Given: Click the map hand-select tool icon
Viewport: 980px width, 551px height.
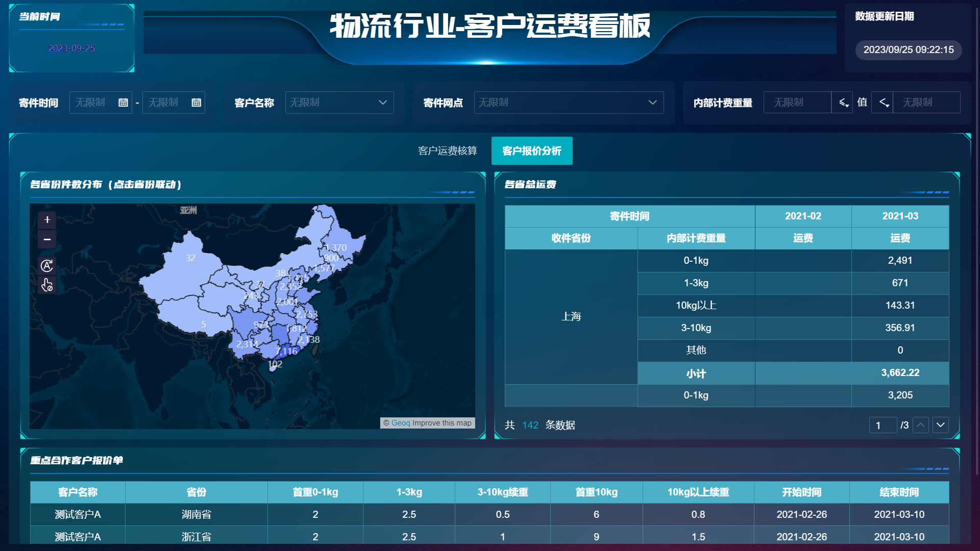Looking at the screenshot, I should pos(47,285).
